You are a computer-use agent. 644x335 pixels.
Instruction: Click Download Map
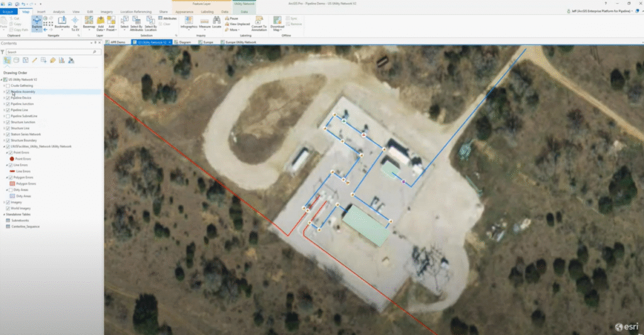pyautogui.click(x=277, y=23)
